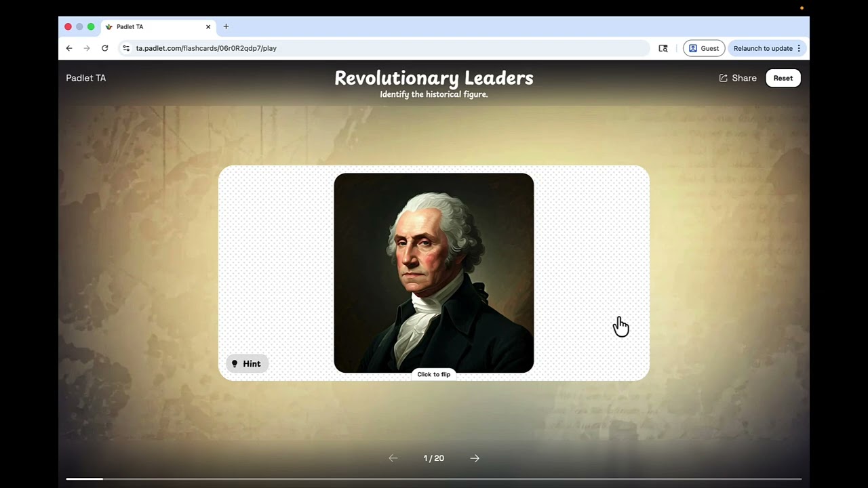868x488 pixels.
Task: Click the portrait image on the flashcard
Action: [x=434, y=272]
